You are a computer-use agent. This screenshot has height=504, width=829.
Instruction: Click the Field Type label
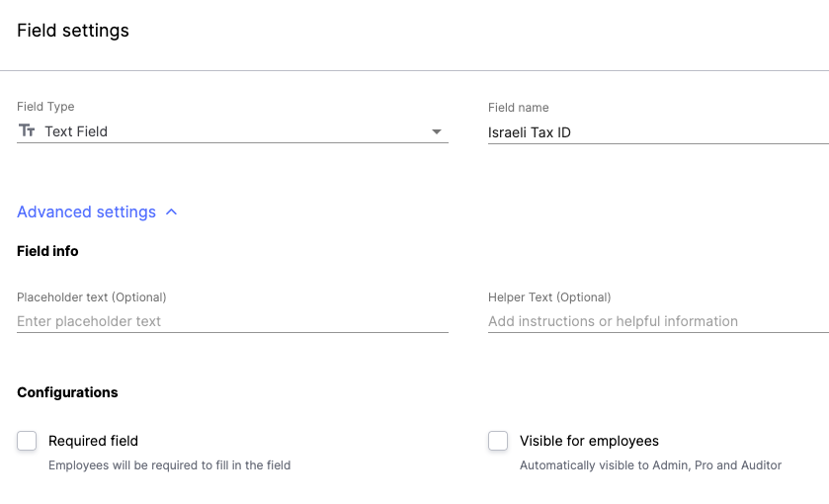point(45,107)
